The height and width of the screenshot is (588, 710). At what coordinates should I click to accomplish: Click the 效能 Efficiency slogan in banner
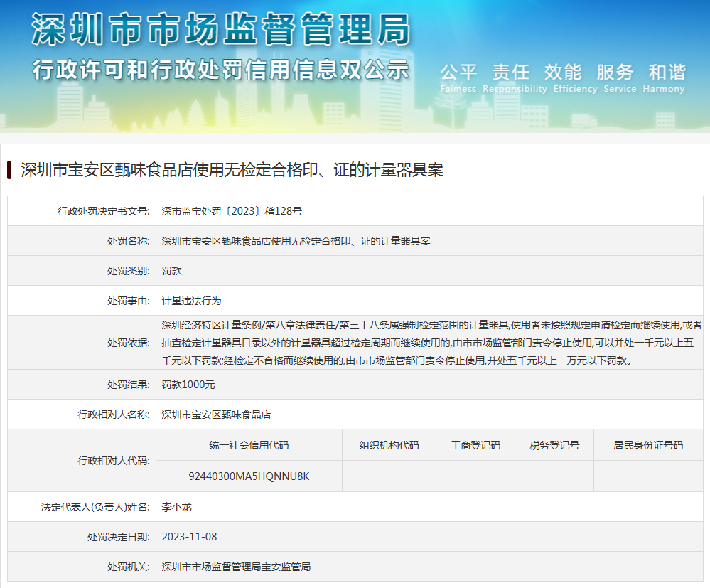(x=576, y=78)
